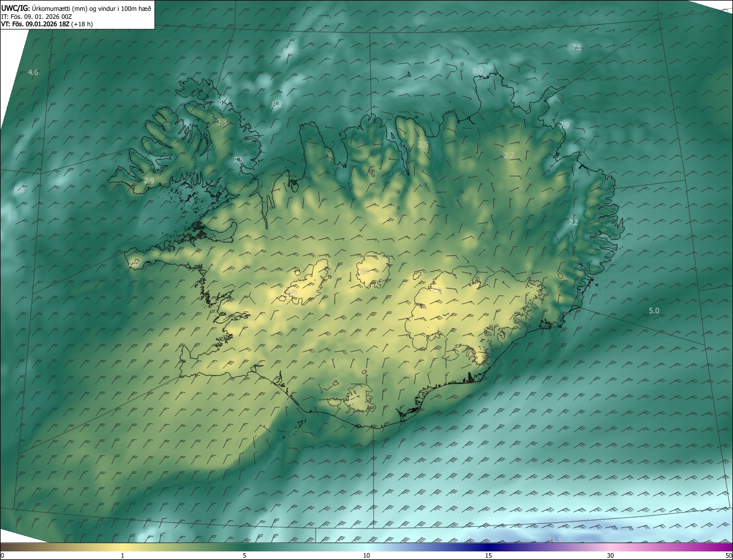Image resolution: width=733 pixels, height=560 pixels.
Task: Click the 1.0 value label on the large glacier
Action: pyautogui.click(x=436, y=291)
